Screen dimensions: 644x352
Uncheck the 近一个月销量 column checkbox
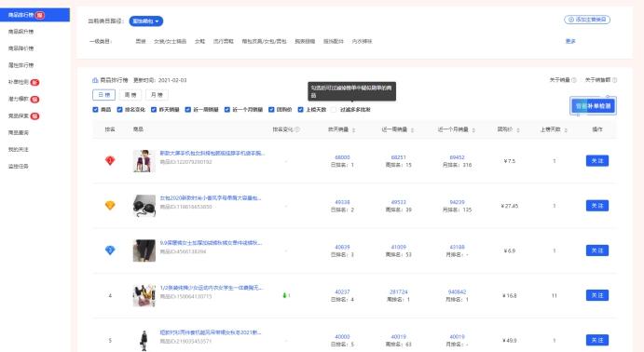(226, 110)
